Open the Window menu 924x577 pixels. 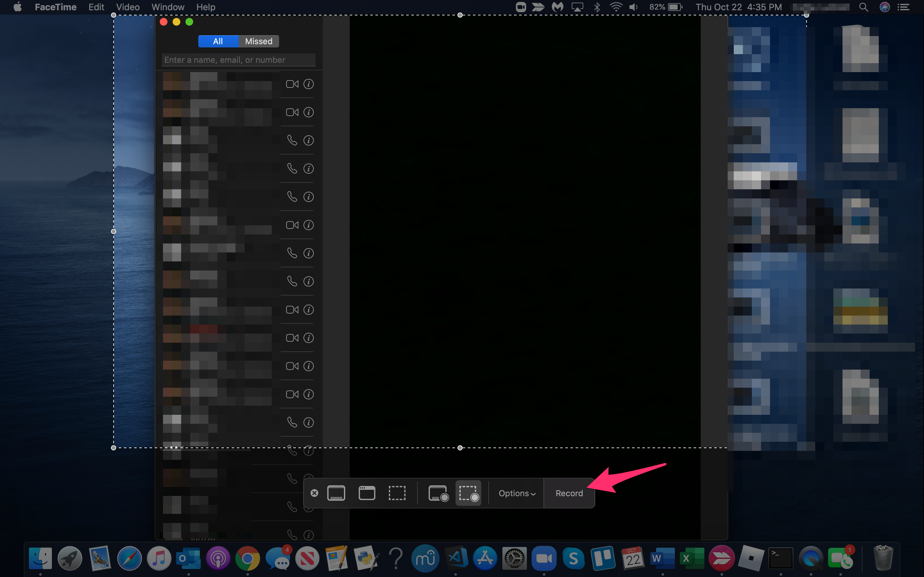click(167, 7)
